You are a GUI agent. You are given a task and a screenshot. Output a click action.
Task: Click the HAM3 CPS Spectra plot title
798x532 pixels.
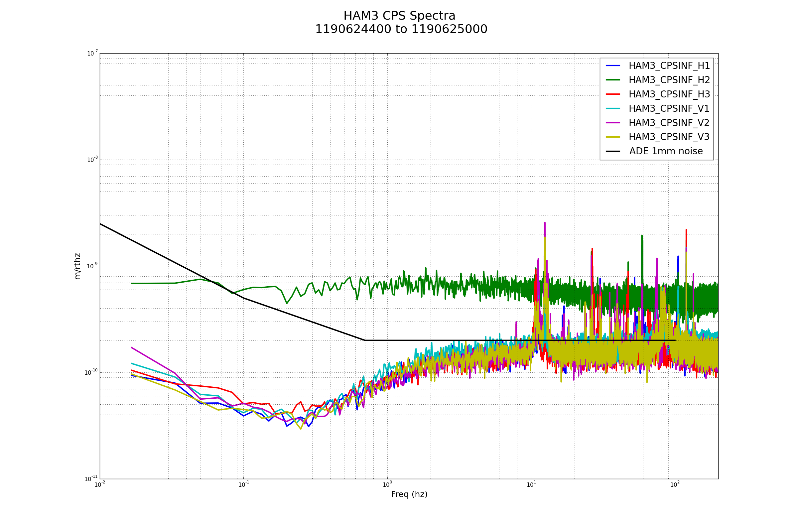click(x=399, y=16)
